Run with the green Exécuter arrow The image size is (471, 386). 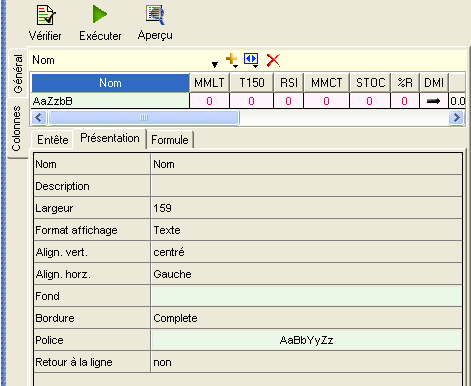[x=100, y=14]
